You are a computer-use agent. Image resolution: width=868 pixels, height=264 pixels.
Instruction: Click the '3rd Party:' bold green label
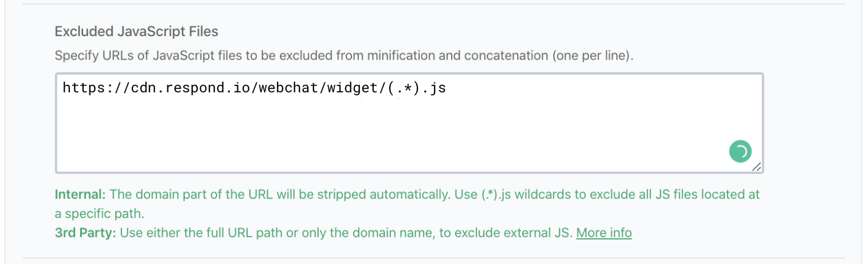point(85,232)
